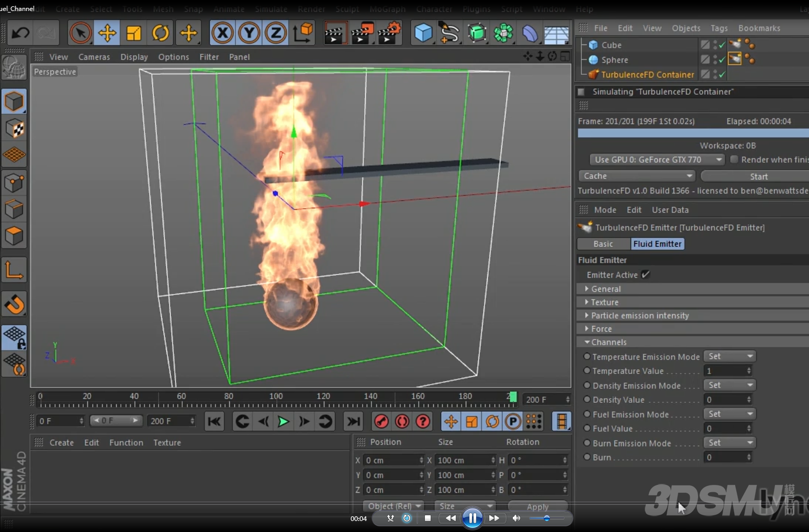Collapse the Channels section

[x=693, y=342]
